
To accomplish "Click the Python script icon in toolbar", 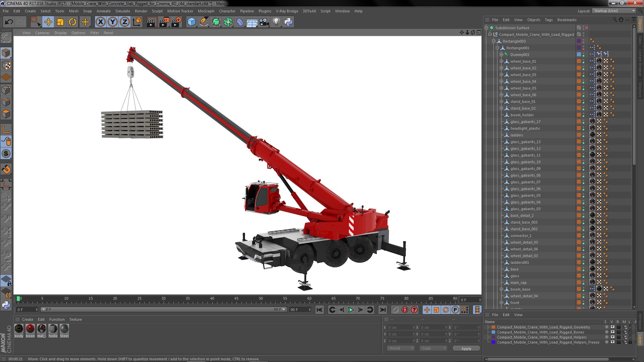I will coord(288,22).
